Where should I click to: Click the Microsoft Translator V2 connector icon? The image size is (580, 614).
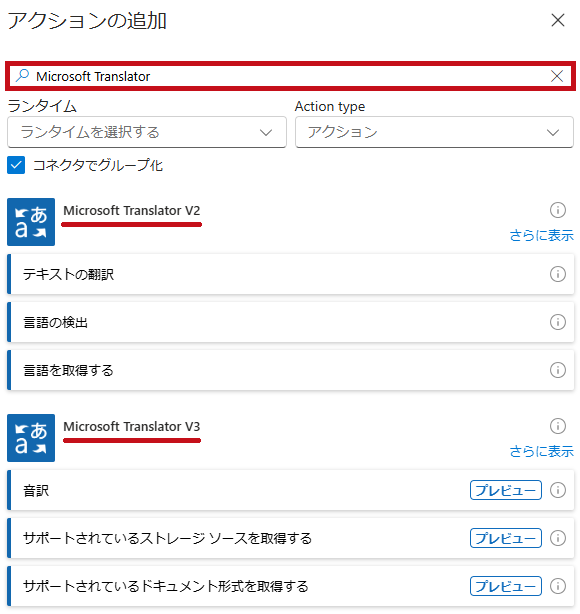coord(31,222)
